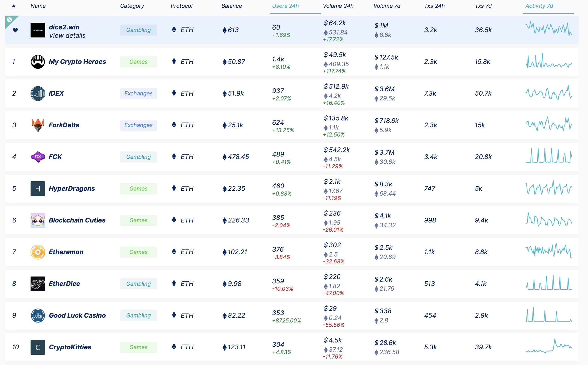
Task: Click the dice2.win logo icon
Action: click(38, 30)
